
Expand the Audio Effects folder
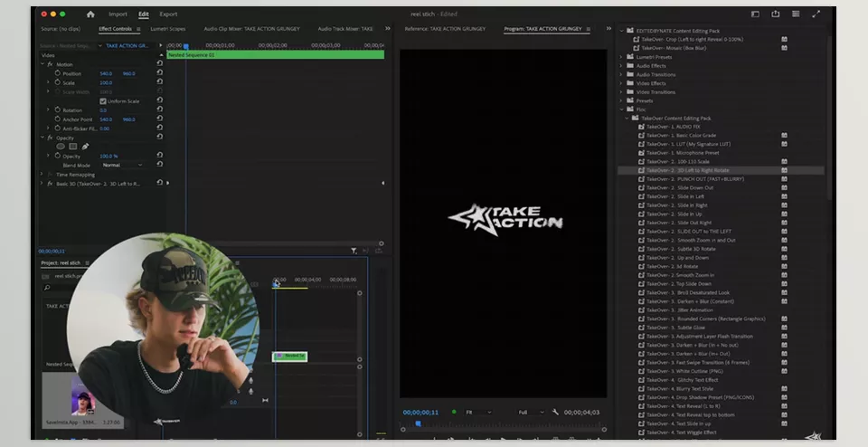click(621, 65)
